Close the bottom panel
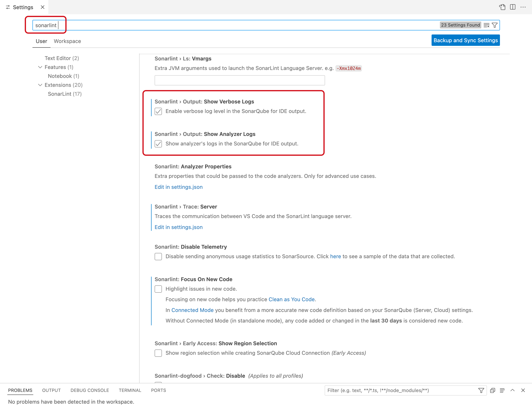The image size is (532, 415). (x=523, y=390)
